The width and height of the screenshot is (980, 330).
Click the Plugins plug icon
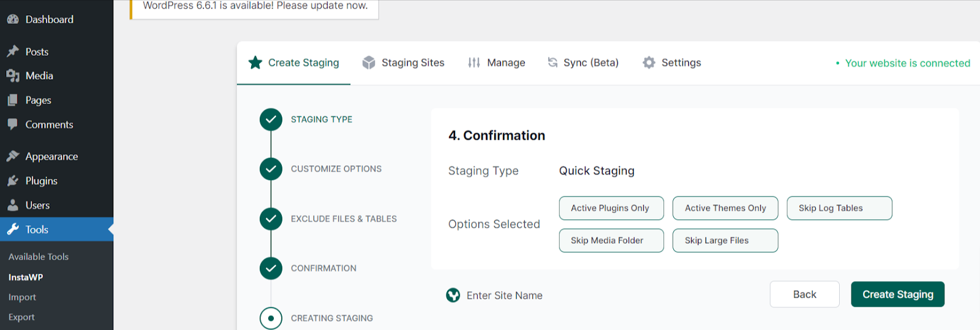tap(13, 181)
